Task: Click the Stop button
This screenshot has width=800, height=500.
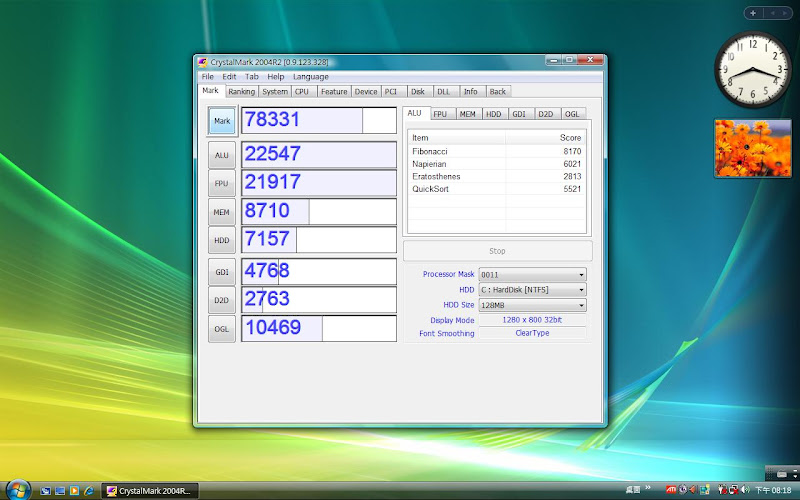Action: [x=497, y=251]
